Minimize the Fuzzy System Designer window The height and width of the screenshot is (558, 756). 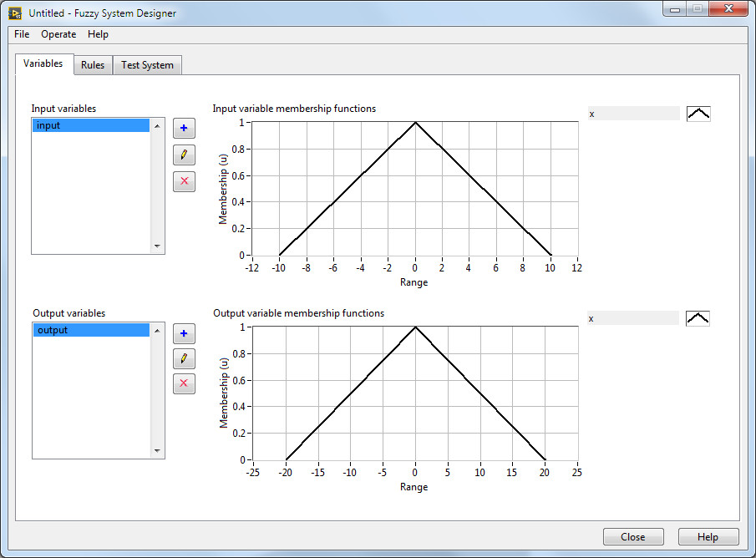674,9
